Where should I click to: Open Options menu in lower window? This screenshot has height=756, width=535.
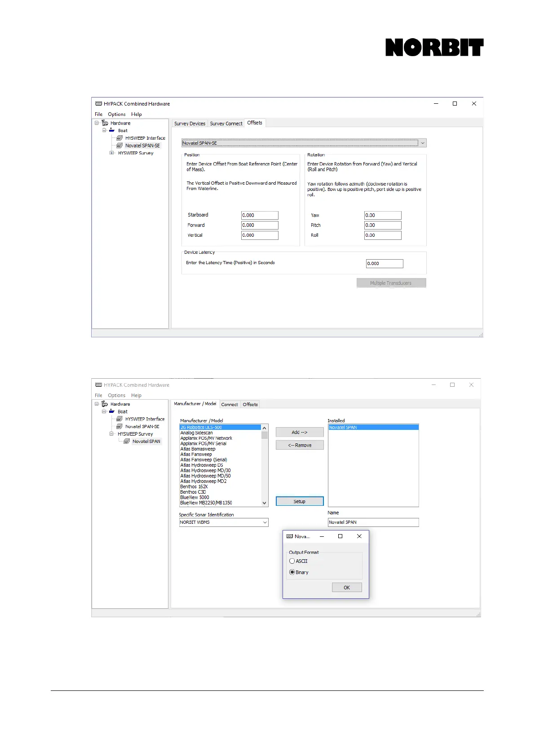tap(117, 395)
